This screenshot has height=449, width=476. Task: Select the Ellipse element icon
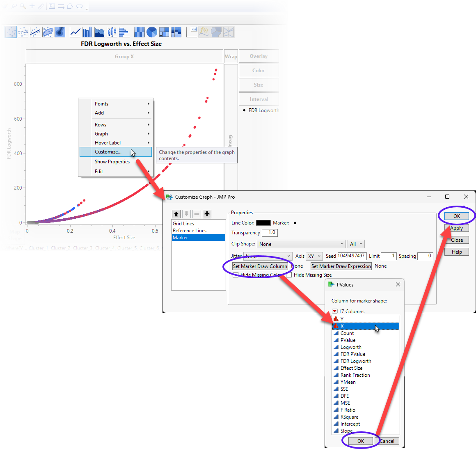click(48, 32)
